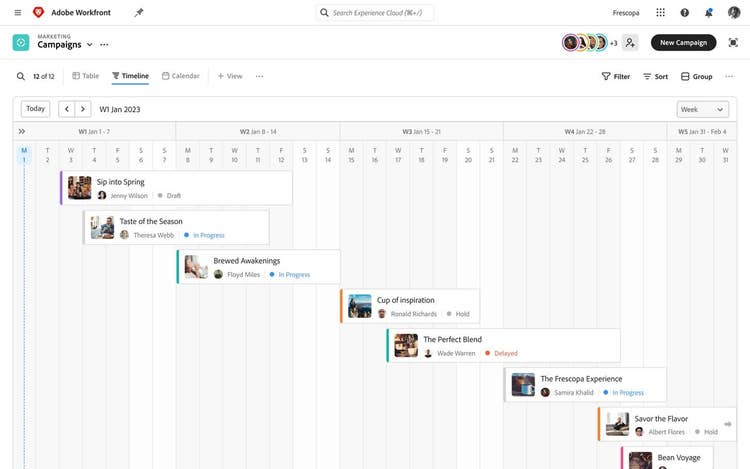Image resolution: width=750 pixels, height=469 pixels.
Task: Jump to Today on the timeline
Action: [35, 109]
